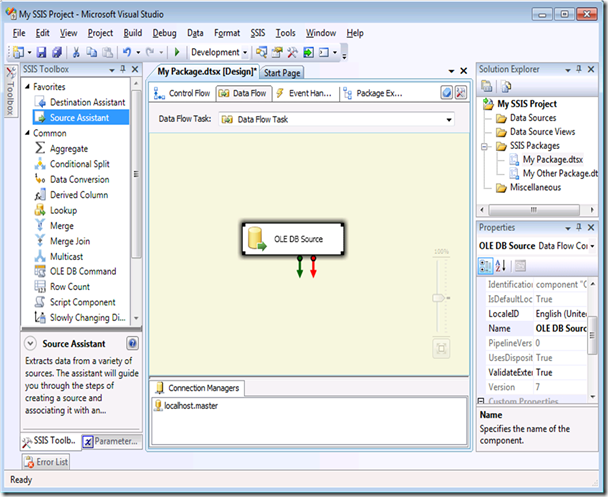Close the My Package design document
This screenshot has height=497, width=608.
click(463, 71)
